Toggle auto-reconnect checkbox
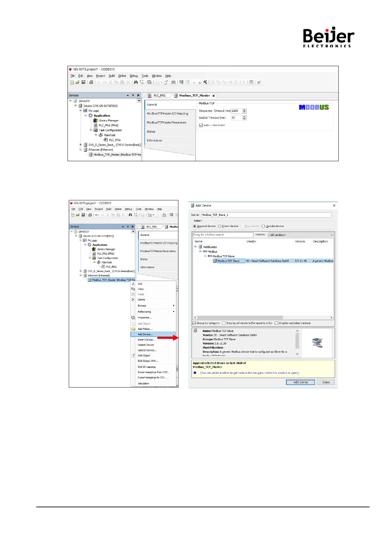 pos(201,125)
